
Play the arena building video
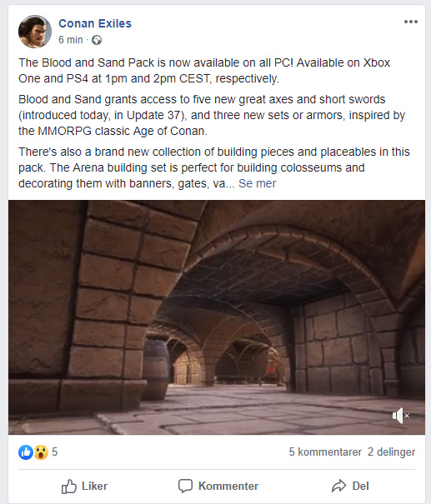point(217,317)
